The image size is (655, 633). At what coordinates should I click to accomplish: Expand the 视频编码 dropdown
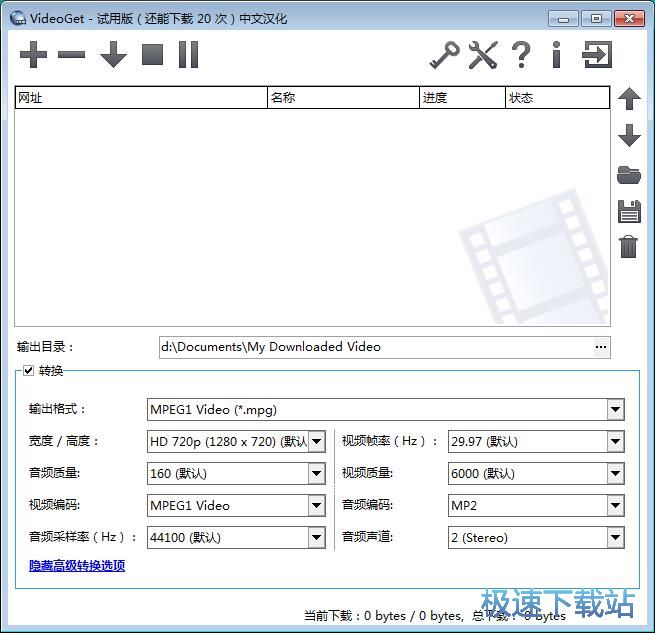click(317, 506)
